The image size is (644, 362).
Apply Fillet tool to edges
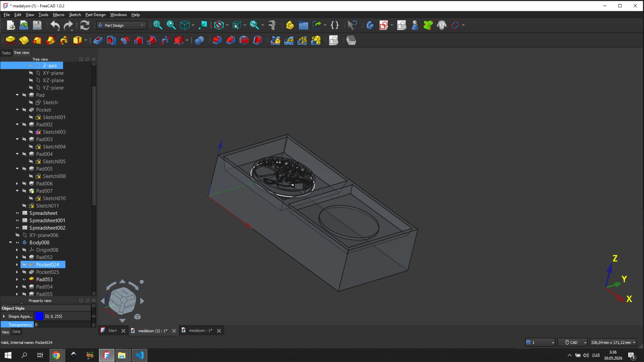coord(217,40)
